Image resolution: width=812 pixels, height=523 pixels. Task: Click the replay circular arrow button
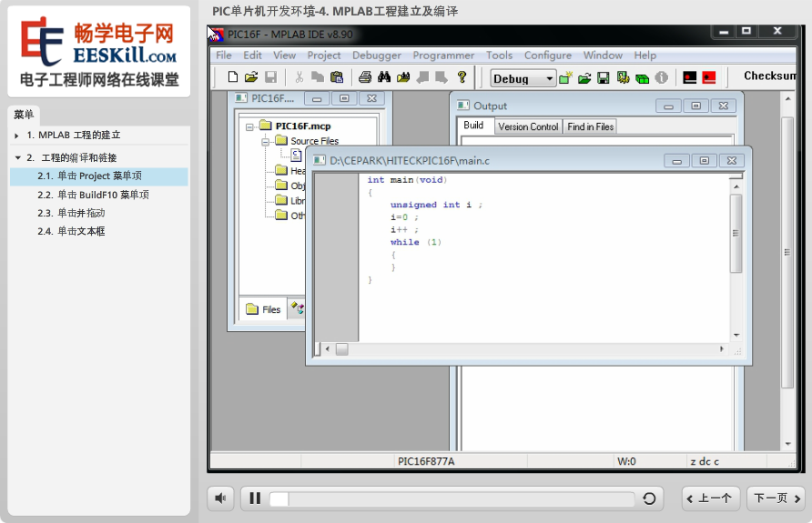649,498
